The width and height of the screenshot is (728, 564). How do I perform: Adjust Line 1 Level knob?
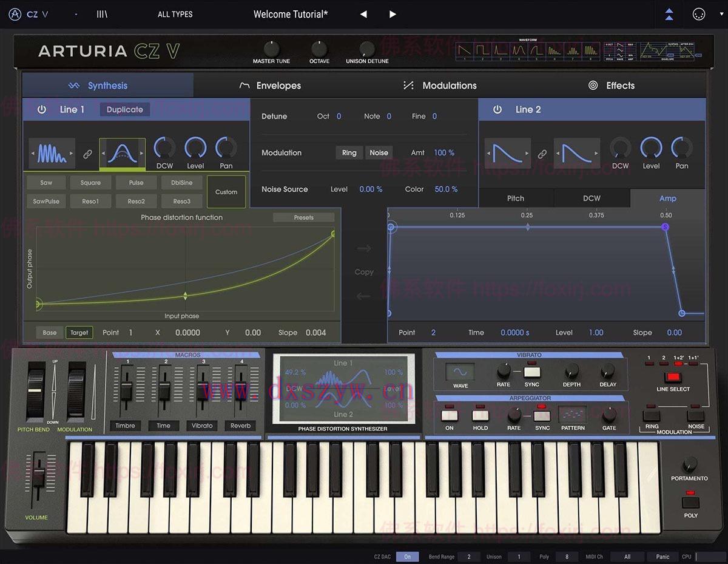tap(195, 148)
